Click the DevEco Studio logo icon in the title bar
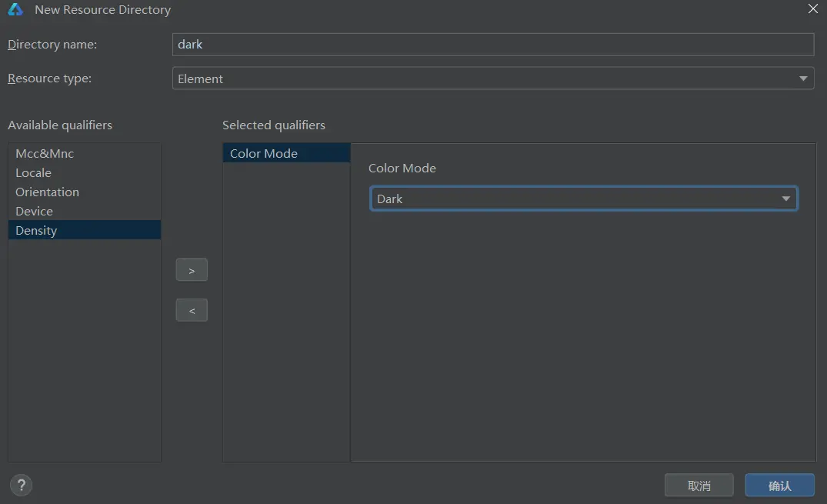827x504 pixels. [x=15, y=10]
